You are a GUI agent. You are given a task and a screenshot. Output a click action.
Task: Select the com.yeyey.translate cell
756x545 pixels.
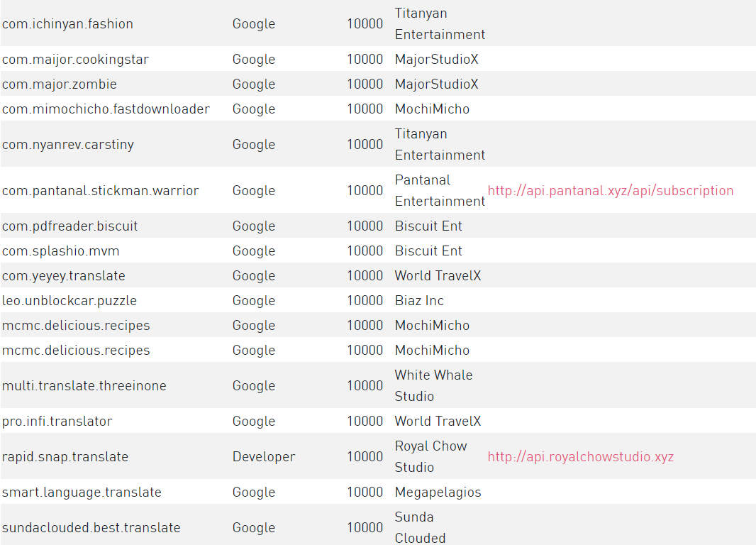pos(64,276)
